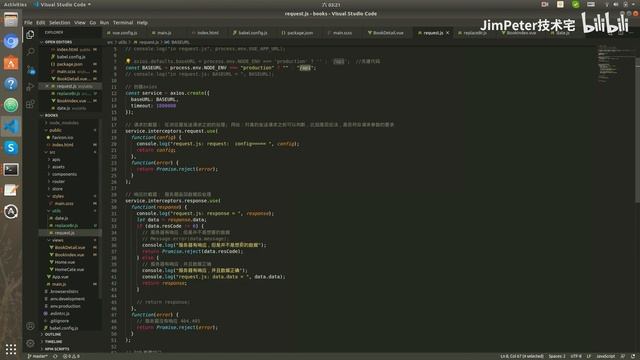The width and height of the screenshot is (640, 360).
Task: Show Applications grid in the dock
Action: click(11, 349)
